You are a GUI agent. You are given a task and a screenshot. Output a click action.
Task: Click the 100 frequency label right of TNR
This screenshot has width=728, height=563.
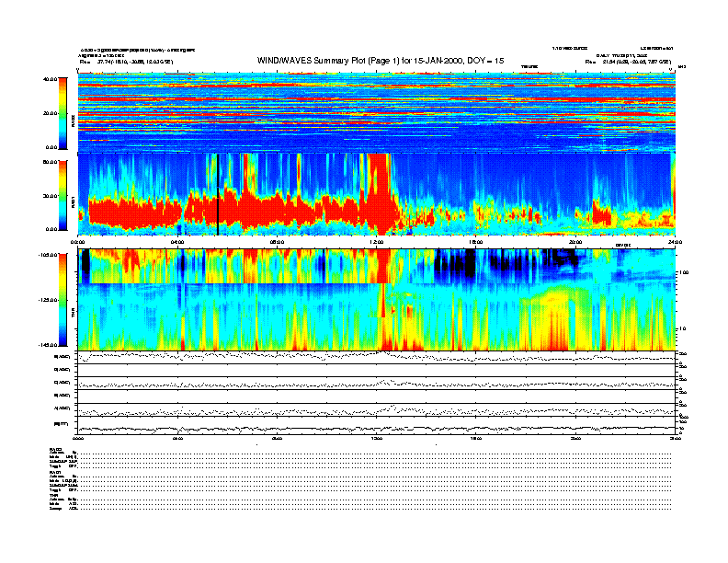685,272
